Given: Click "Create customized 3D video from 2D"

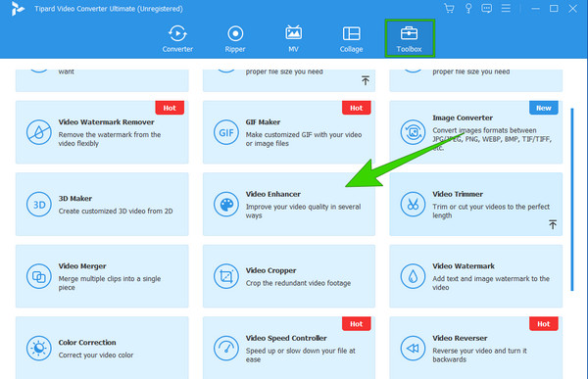Looking at the screenshot, I should pos(116,212).
